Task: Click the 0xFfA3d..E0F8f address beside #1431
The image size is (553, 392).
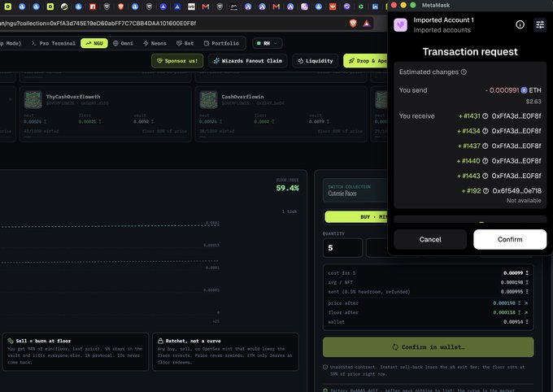Action: (516, 116)
